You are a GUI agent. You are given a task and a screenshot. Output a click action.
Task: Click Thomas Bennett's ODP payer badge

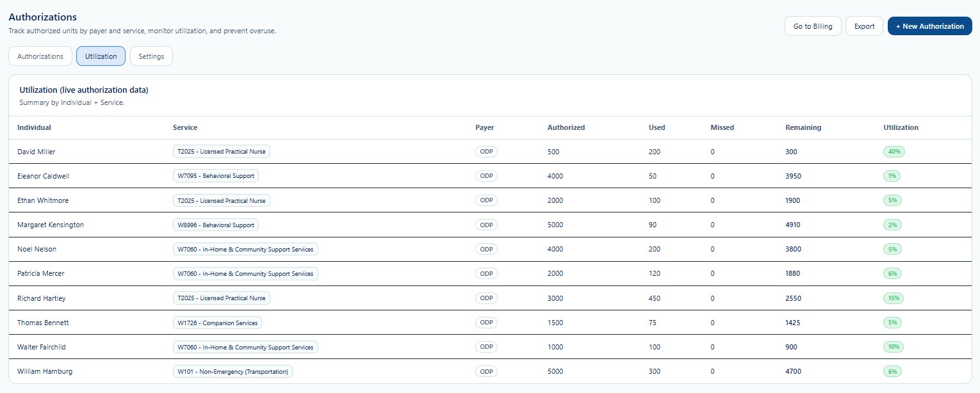point(486,323)
